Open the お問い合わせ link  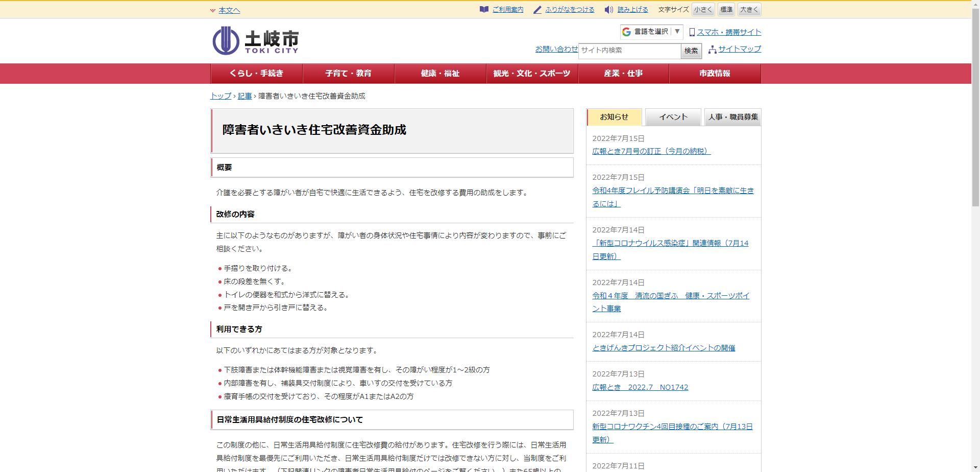(556, 49)
